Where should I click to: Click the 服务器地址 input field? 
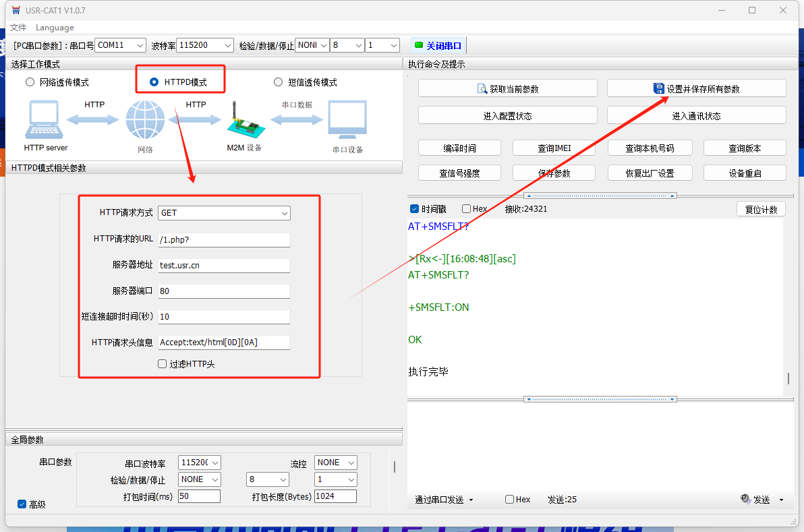tap(224, 266)
